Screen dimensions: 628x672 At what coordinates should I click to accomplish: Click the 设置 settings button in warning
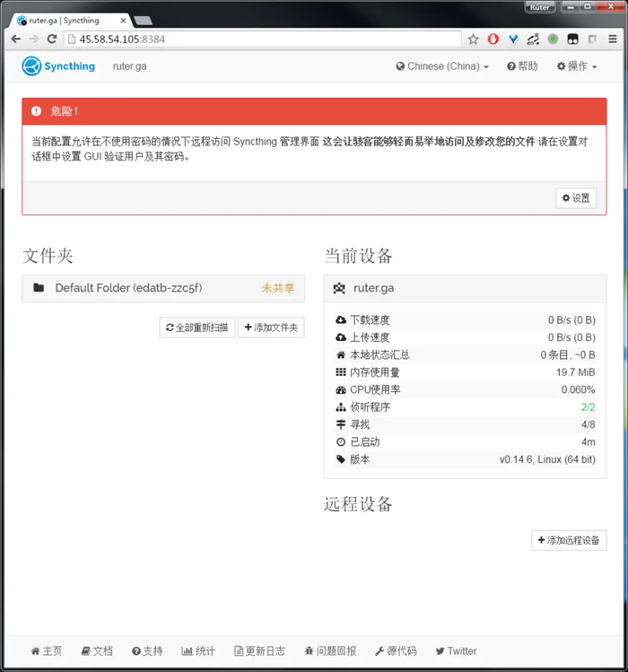pyautogui.click(x=576, y=198)
